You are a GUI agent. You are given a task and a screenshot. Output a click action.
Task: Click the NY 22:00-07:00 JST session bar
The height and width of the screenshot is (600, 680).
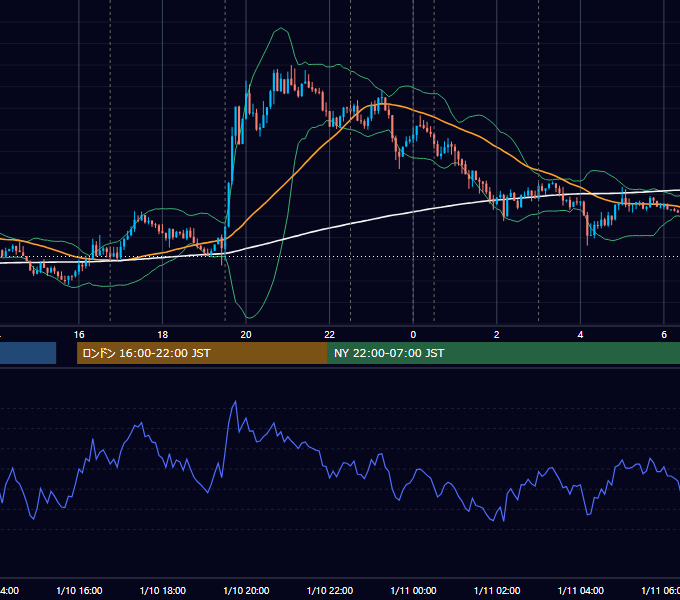tap(503, 353)
